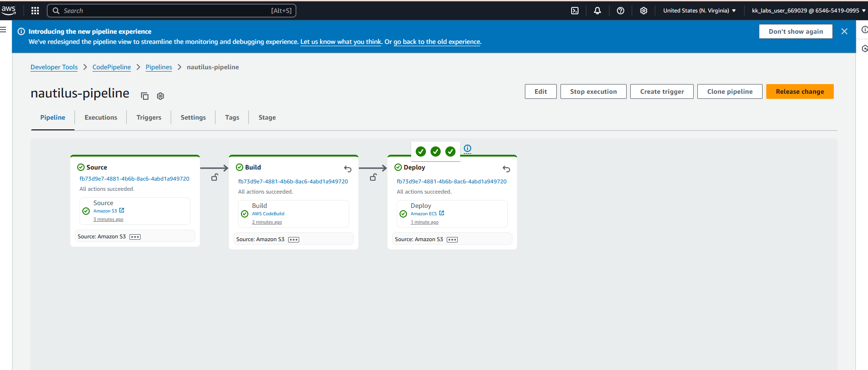Expand source revision details on Deploy stage

452,240
